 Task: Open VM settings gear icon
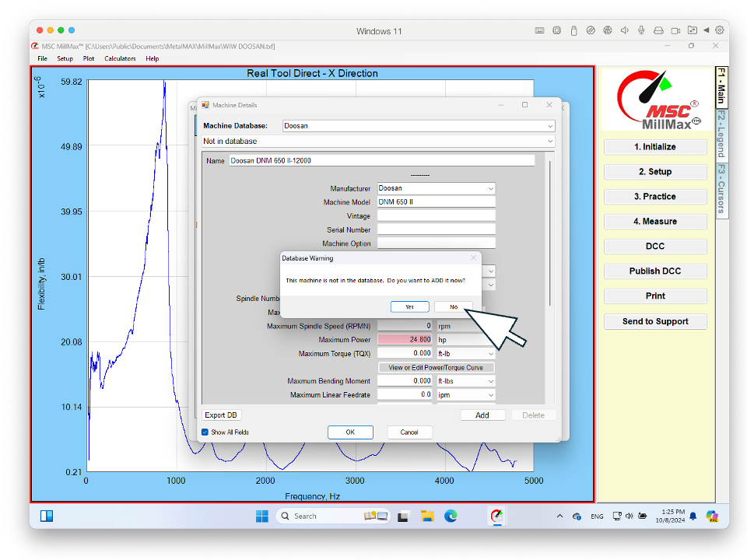(x=719, y=30)
